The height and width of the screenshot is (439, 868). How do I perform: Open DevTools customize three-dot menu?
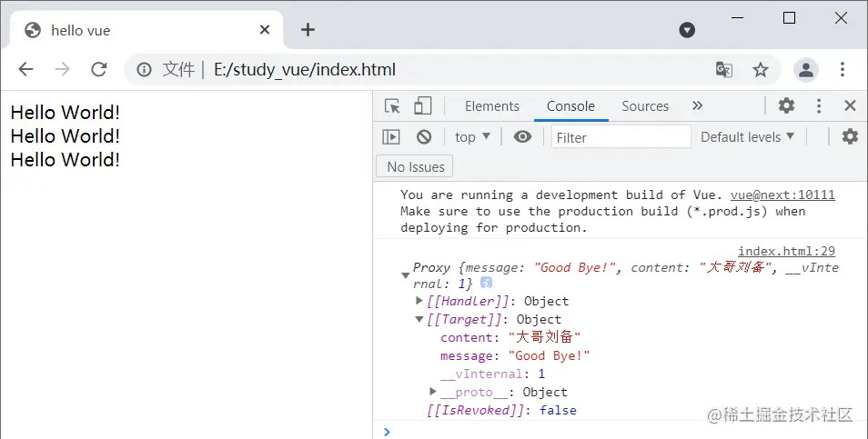click(x=819, y=105)
